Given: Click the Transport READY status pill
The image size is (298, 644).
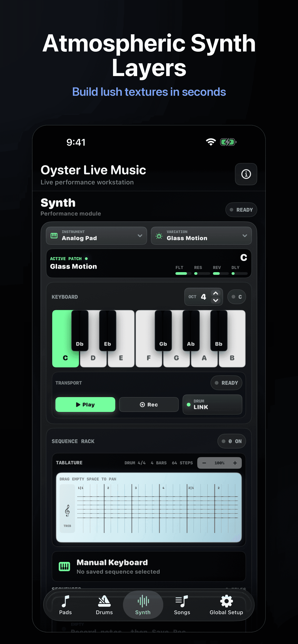Looking at the screenshot, I should 226,383.
